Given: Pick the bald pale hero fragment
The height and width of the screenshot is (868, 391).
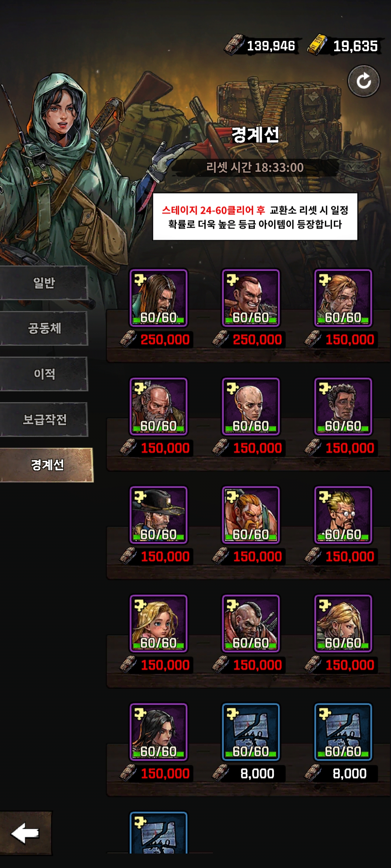Looking at the screenshot, I should coord(251,407).
